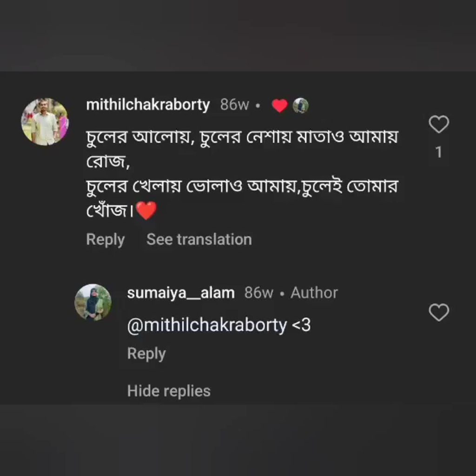Image resolution: width=476 pixels, height=476 pixels.
Task: View the like count on first comment
Action: click(x=438, y=152)
